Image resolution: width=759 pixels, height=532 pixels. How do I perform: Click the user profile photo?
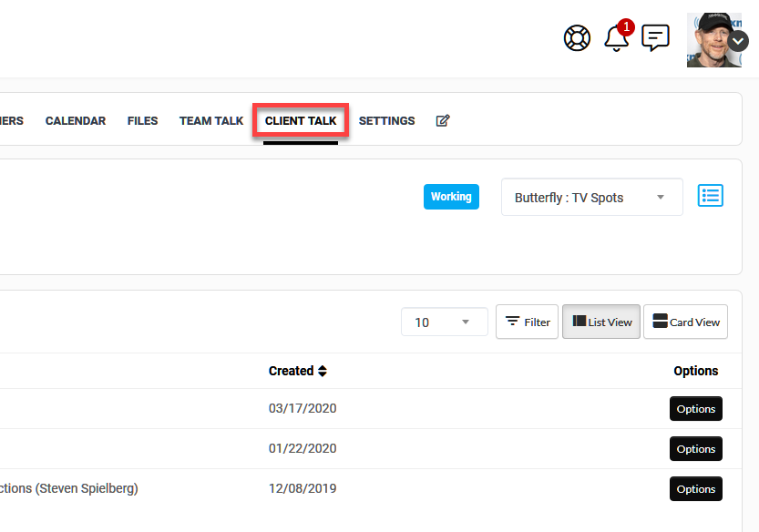click(713, 40)
